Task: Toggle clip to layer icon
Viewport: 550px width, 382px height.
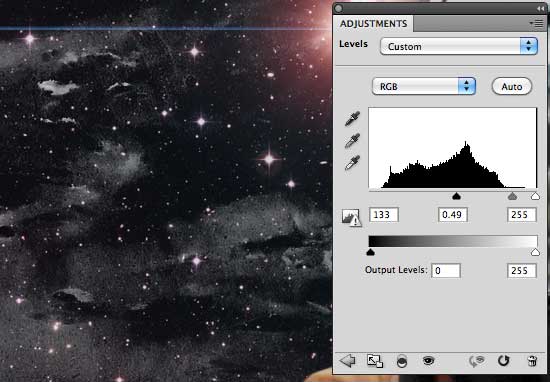Action: click(x=402, y=361)
